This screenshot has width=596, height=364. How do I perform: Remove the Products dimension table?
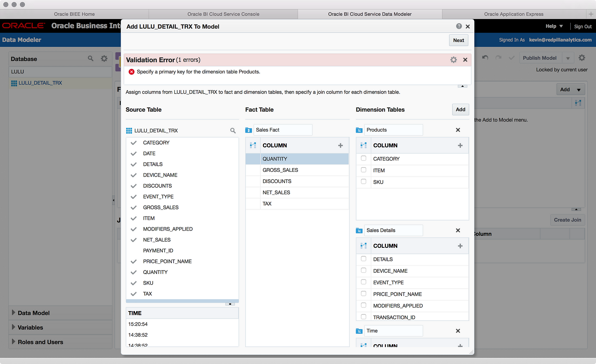pos(458,130)
